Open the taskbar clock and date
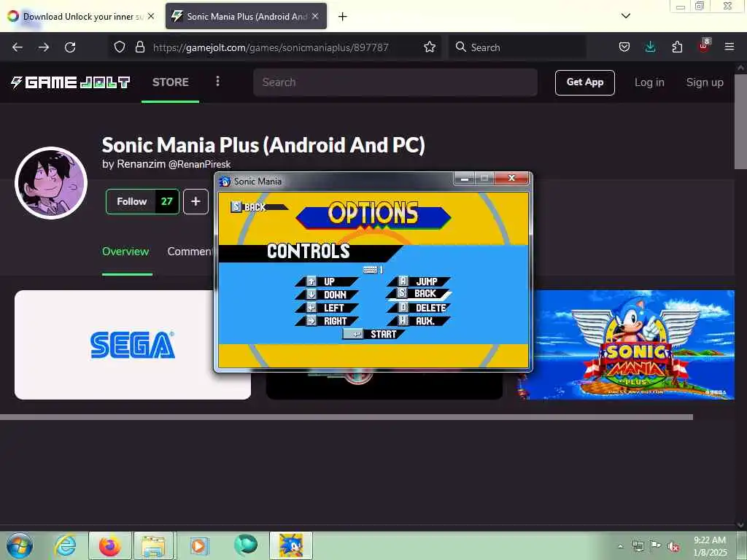 point(710,546)
